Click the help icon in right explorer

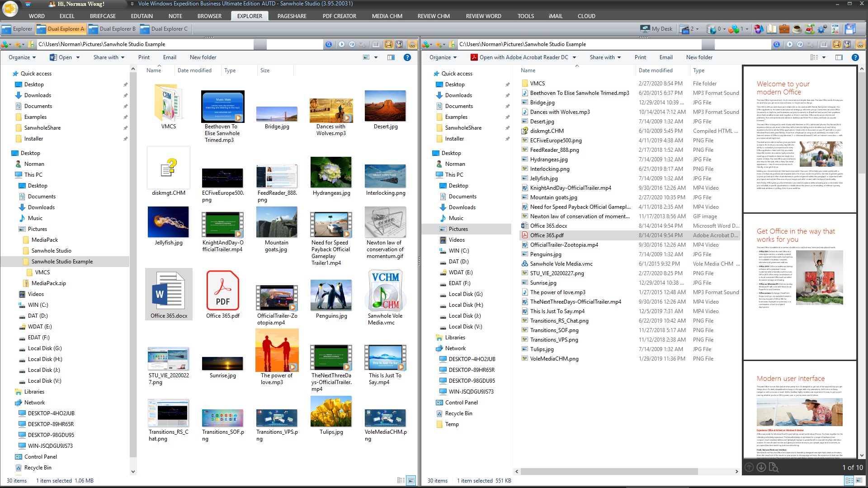[x=855, y=57]
